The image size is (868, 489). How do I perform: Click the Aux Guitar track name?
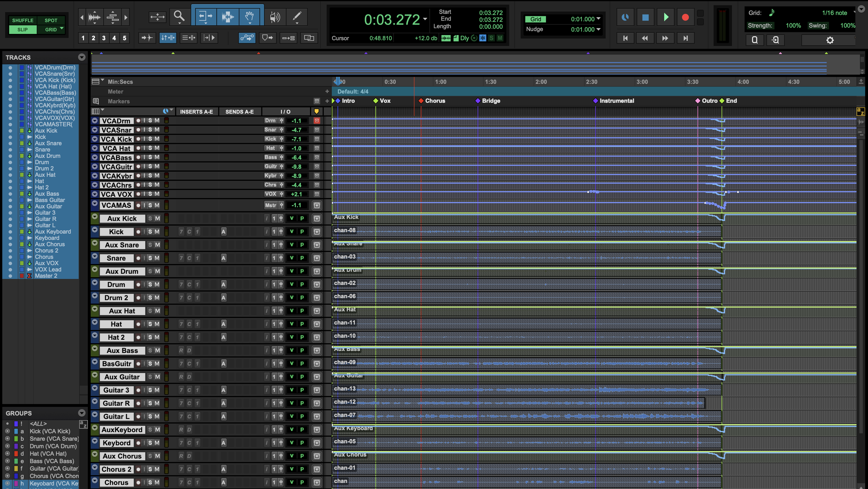coord(122,377)
